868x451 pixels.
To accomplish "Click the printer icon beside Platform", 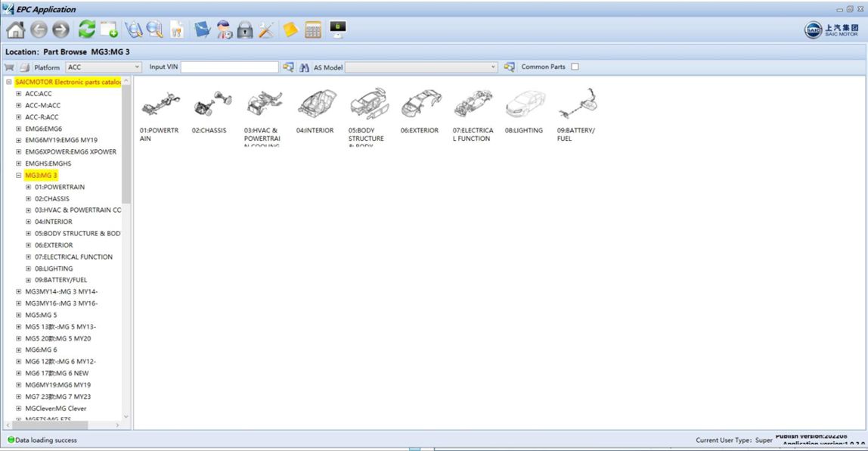I will [24, 67].
